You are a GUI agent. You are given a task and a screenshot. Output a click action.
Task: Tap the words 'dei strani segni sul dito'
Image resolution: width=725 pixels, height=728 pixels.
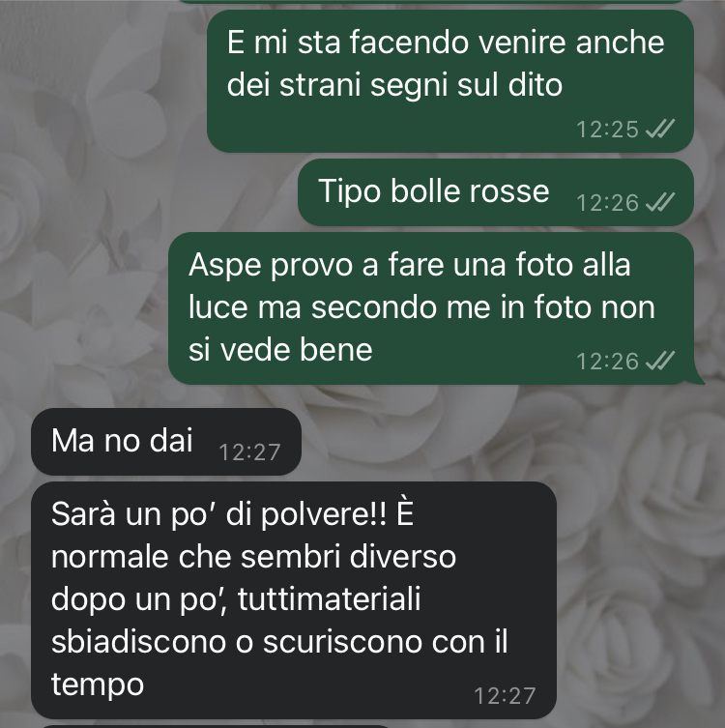pyautogui.click(x=394, y=85)
